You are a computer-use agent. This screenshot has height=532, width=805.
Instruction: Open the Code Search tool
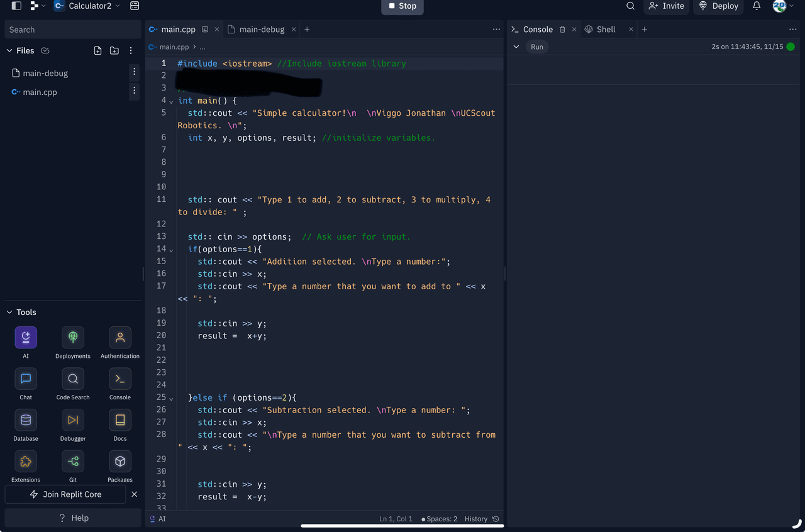tap(73, 379)
